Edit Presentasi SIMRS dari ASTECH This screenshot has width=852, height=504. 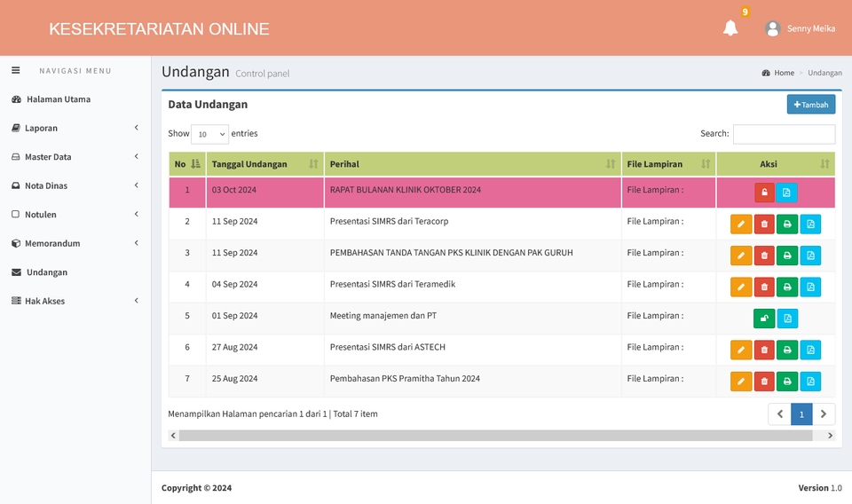coord(740,350)
